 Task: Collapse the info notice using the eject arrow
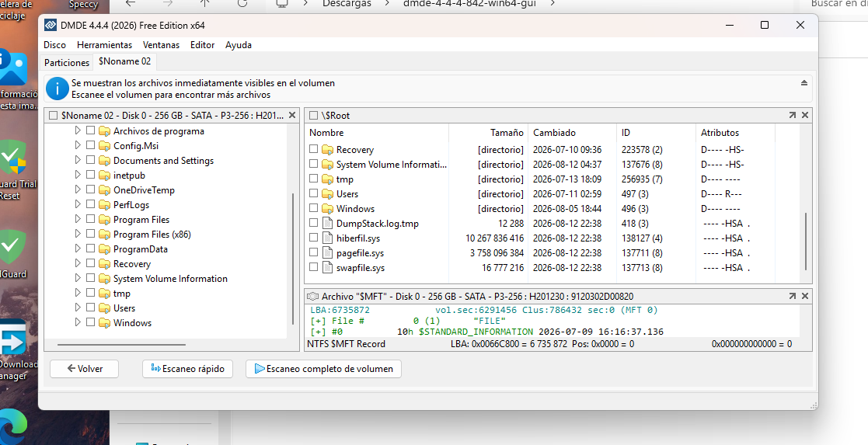tap(804, 83)
